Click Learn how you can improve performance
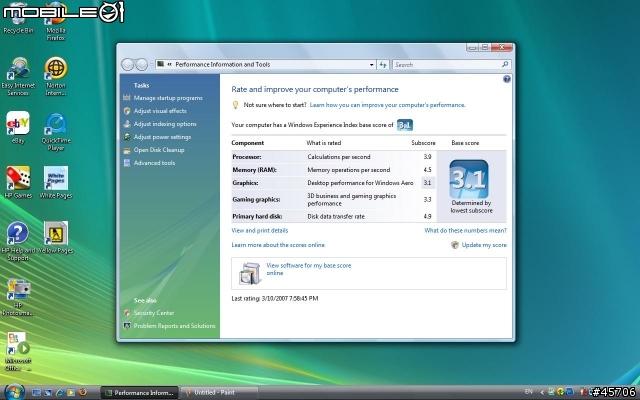The width and height of the screenshot is (640, 400). pos(387,105)
